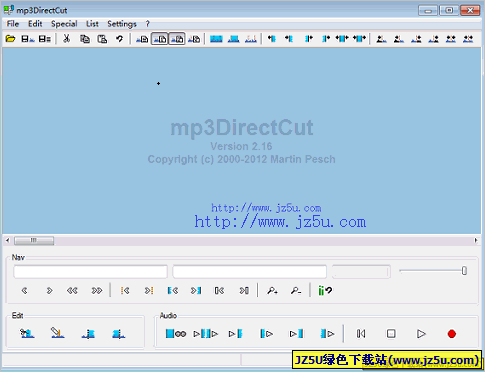The width and height of the screenshot is (485, 372).
Task: Open the File menu
Action: 13,24
